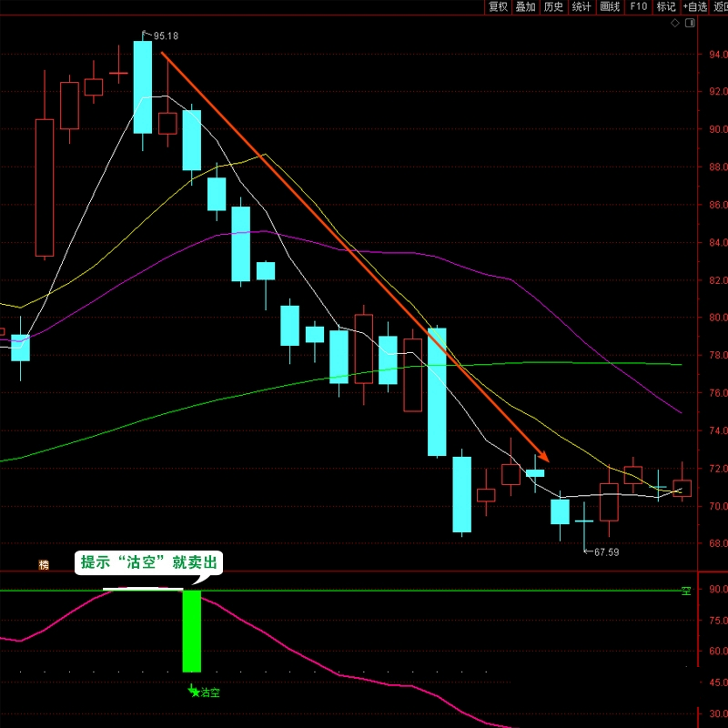728x728 pixels.
Task: Open the 历史 history view
Action: (x=553, y=7)
